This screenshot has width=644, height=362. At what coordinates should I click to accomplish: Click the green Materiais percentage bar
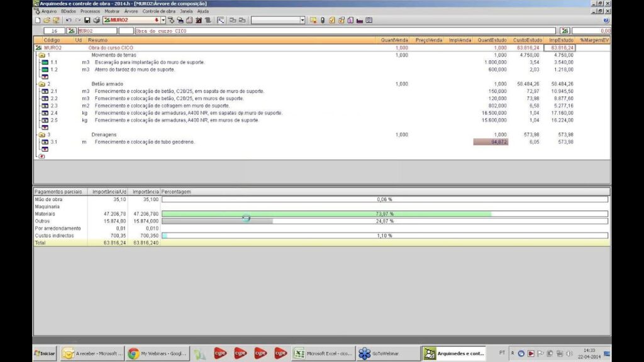pyautogui.click(x=326, y=214)
